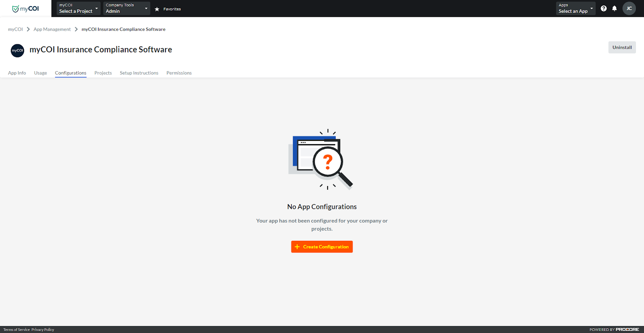Expand the Select a Project dropdown
The height and width of the screenshot is (333, 644).
(78, 8)
